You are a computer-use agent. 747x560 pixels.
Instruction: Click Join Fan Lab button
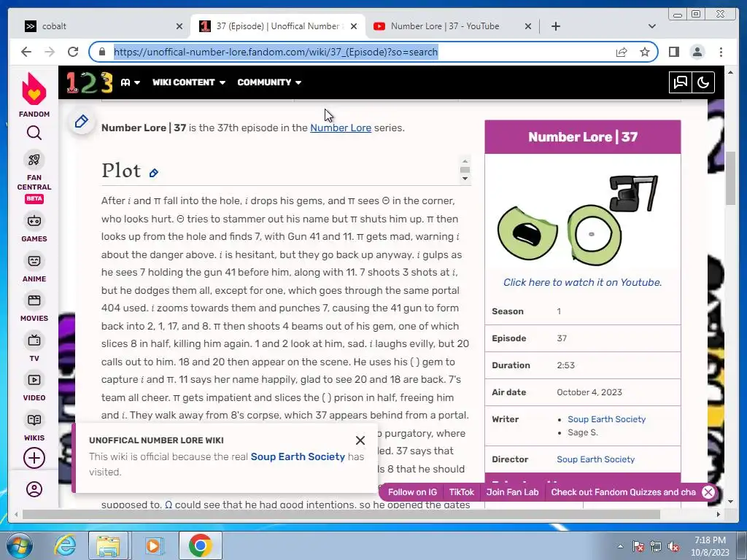pos(512,492)
